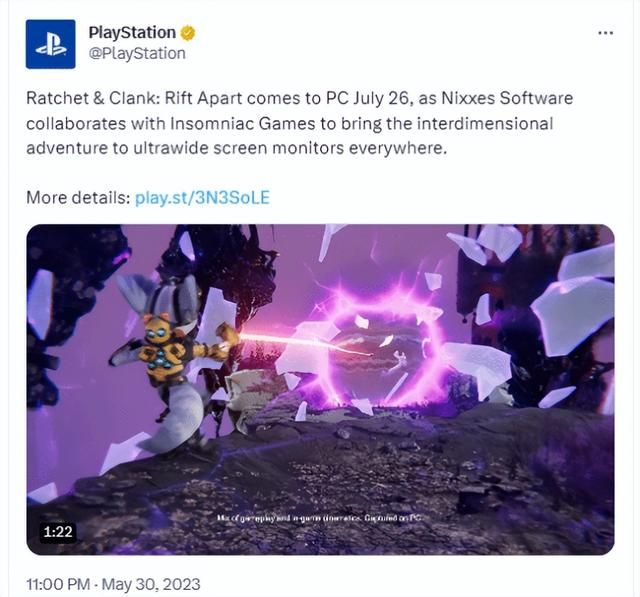The width and height of the screenshot is (640, 597).
Task: Open the three-dot more options menu
Action: click(x=605, y=33)
